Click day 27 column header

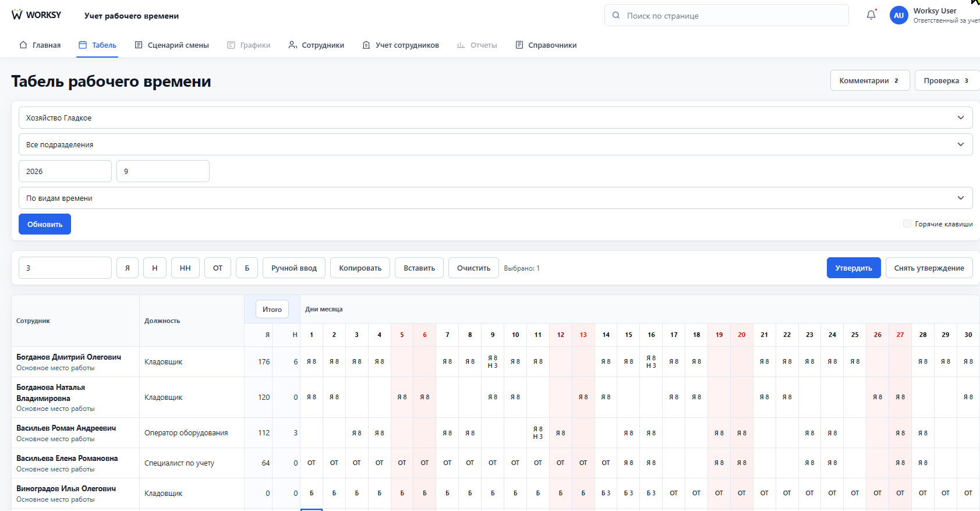click(x=900, y=335)
